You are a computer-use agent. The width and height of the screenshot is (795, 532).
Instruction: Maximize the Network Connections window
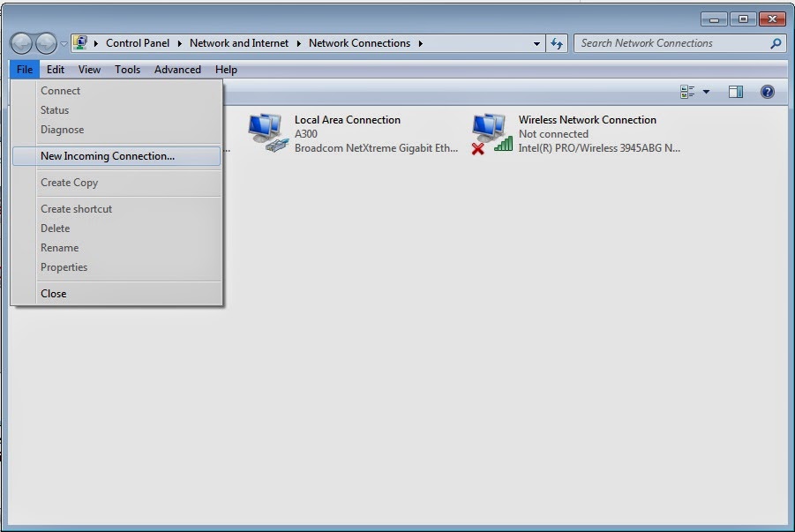[743, 19]
